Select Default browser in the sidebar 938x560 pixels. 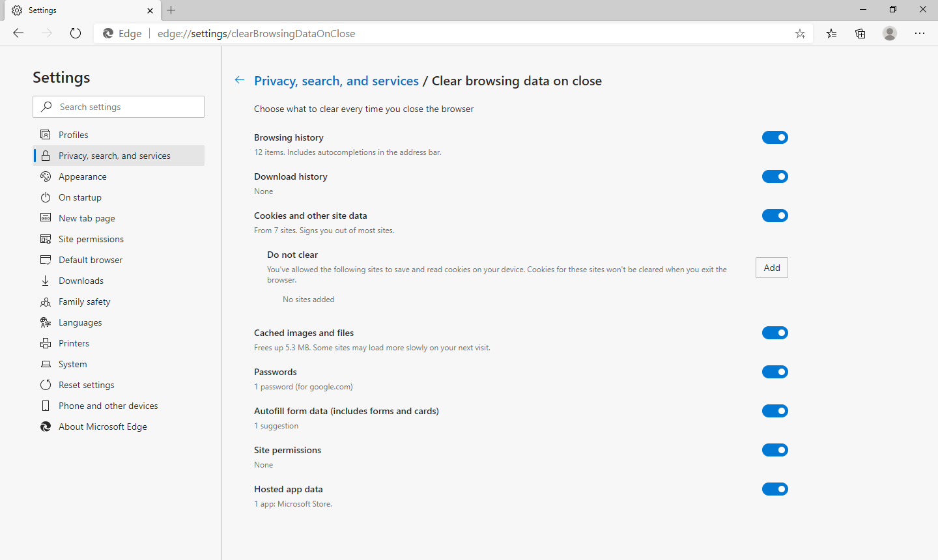(x=119, y=260)
